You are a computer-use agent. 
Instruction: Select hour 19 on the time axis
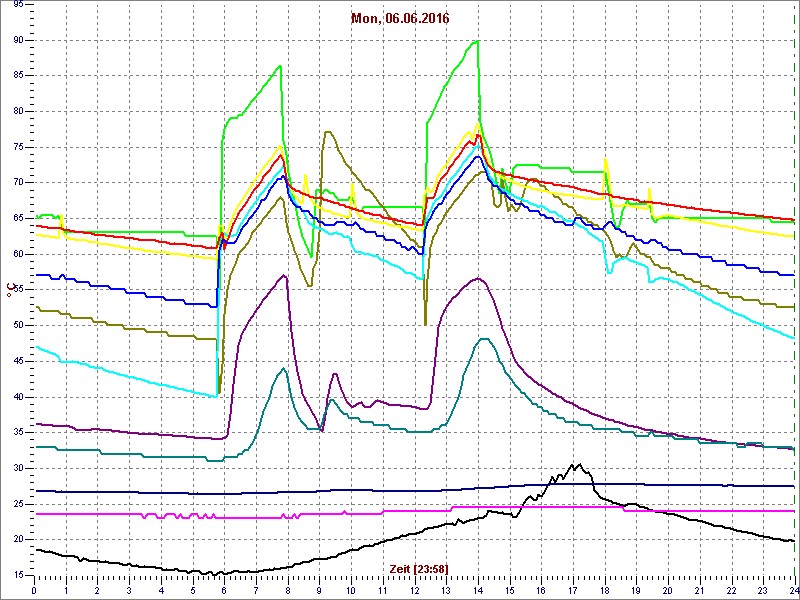click(x=636, y=589)
